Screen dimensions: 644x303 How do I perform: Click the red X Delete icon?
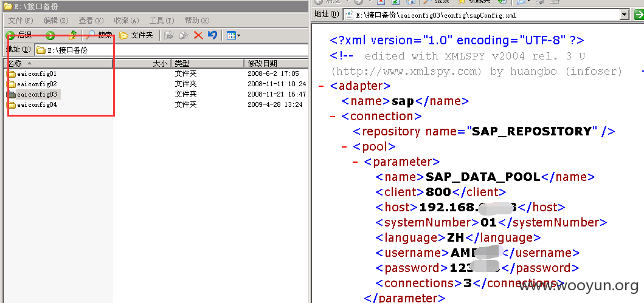[198, 35]
